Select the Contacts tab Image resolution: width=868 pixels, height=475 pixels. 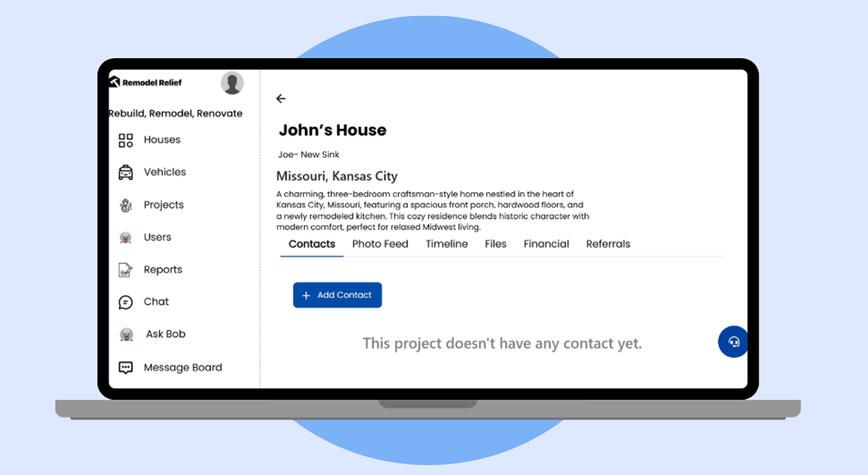(x=311, y=244)
